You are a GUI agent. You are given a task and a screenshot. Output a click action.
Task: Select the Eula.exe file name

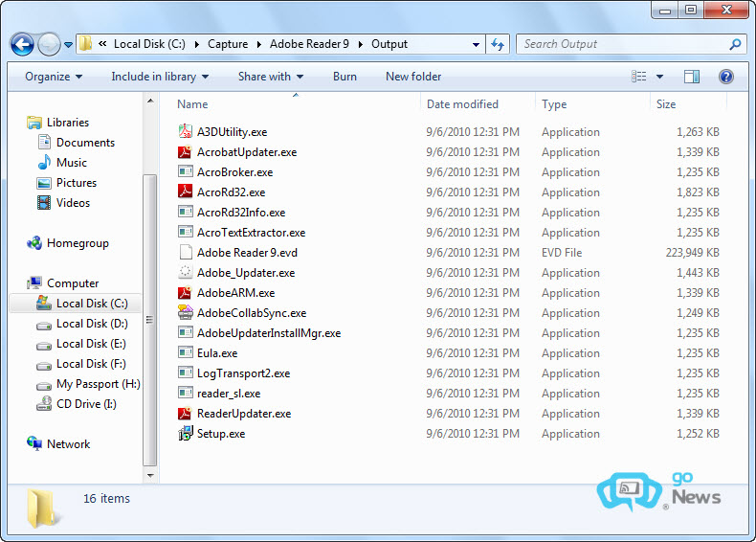tap(217, 353)
